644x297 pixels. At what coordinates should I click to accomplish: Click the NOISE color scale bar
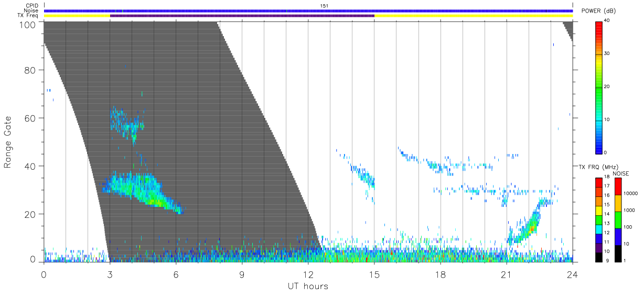tap(618, 219)
